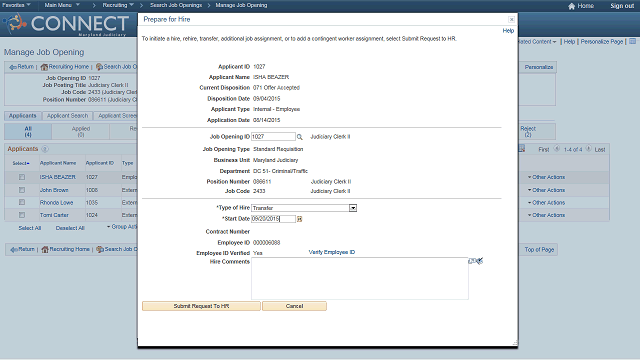
Task: Expand Other Actions for John Brown row
Action: coord(547,190)
